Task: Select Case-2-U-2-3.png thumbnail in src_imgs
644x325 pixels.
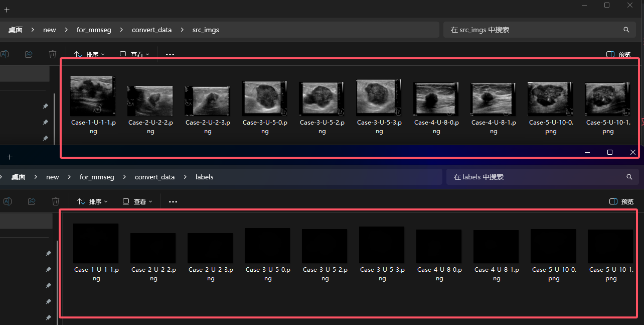Action: 207,101
